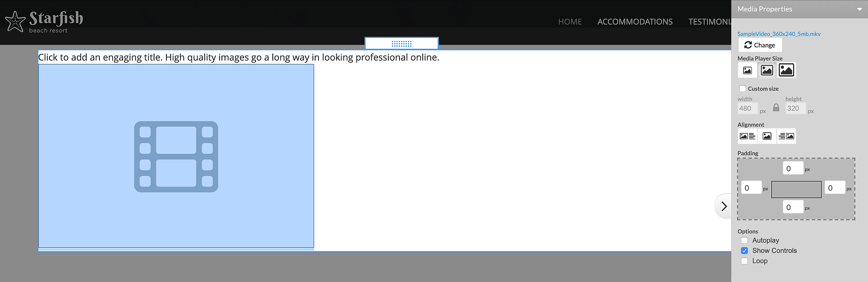This screenshot has width=868, height=282.
Task: Click the top padding input field
Action: click(x=793, y=168)
